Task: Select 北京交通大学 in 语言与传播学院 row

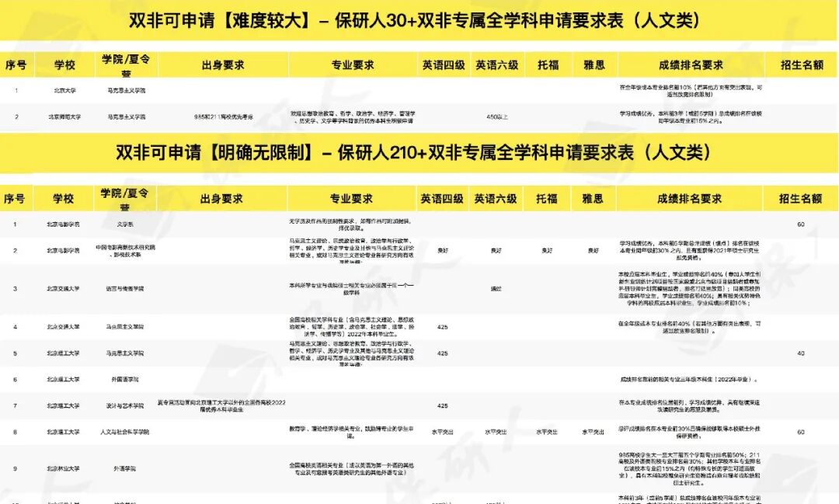Action: (x=63, y=289)
